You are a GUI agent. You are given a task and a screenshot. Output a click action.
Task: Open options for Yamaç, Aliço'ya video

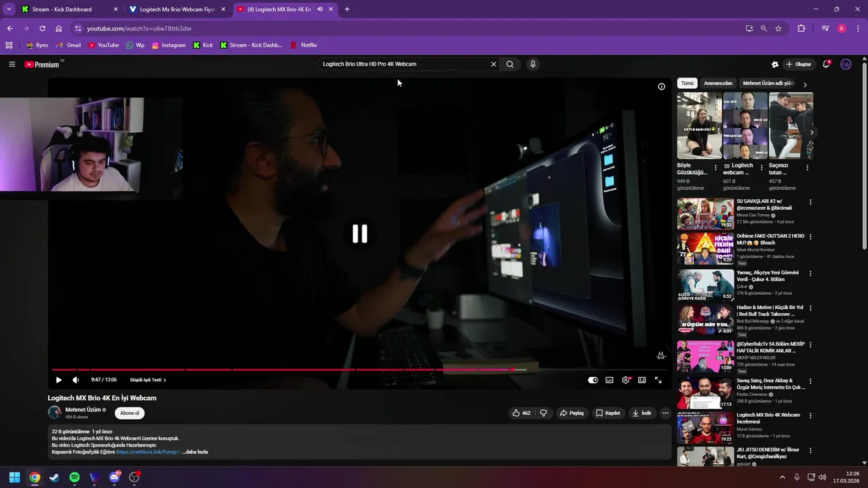coord(810,273)
